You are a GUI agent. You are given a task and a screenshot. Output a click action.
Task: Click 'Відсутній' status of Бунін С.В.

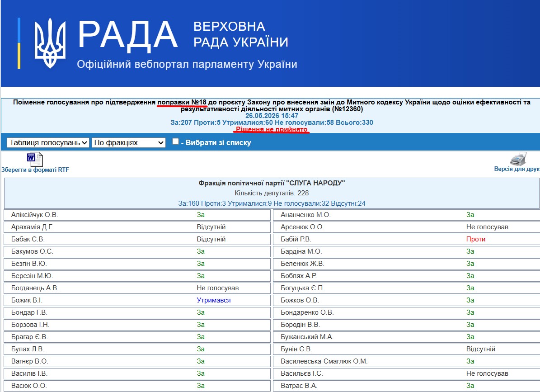tap(480, 349)
